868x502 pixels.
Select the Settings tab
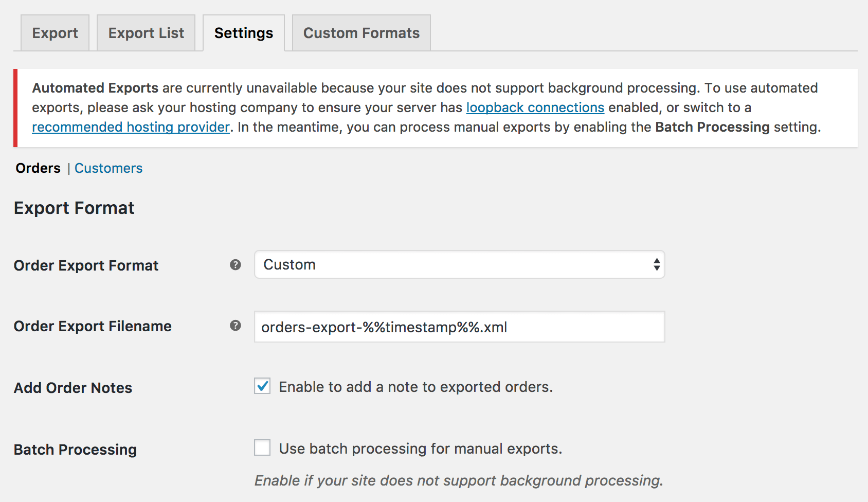243,32
